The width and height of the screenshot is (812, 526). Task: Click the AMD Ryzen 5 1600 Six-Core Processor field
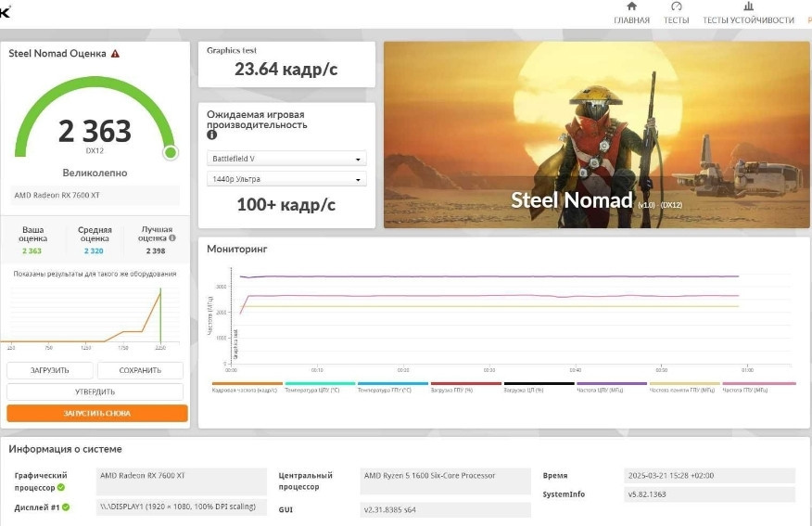coord(445,481)
